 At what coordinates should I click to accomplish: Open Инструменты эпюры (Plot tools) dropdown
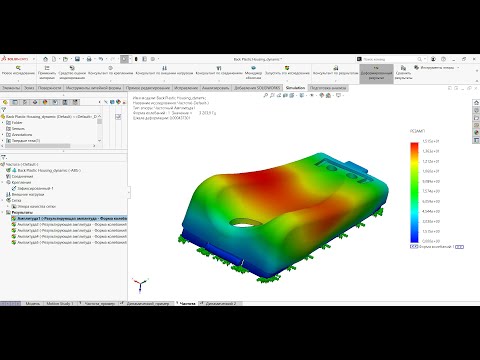click(437, 68)
